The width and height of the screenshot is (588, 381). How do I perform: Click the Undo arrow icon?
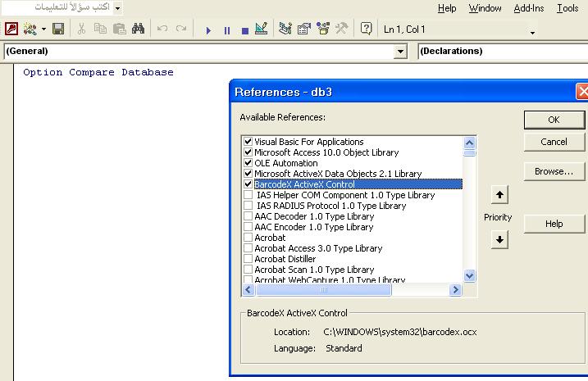pyautogui.click(x=162, y=29)
